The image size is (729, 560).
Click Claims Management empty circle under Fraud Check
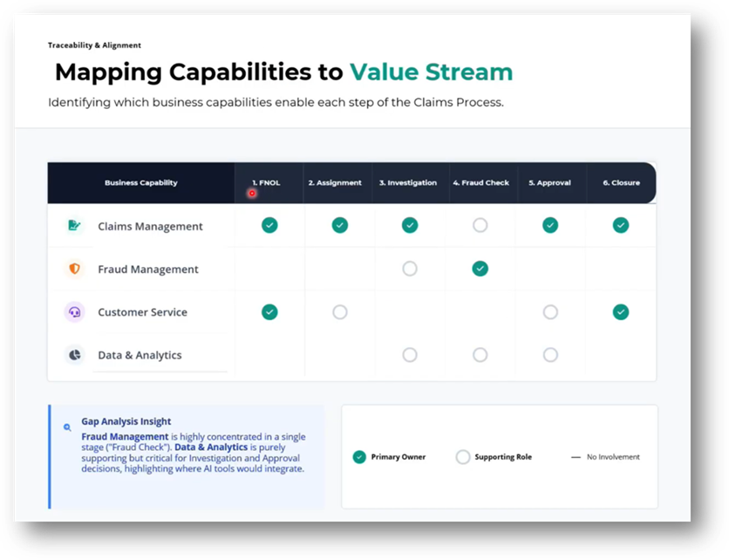click(x=480, y=225)
